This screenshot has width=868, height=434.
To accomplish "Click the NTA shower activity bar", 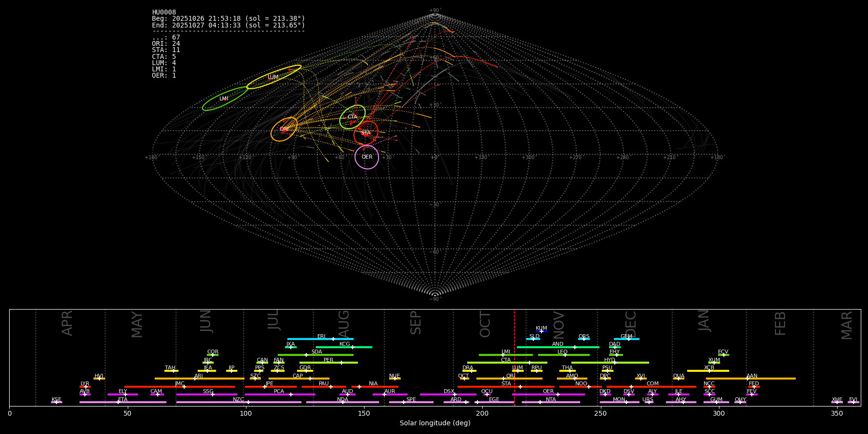I will point(551,402).
